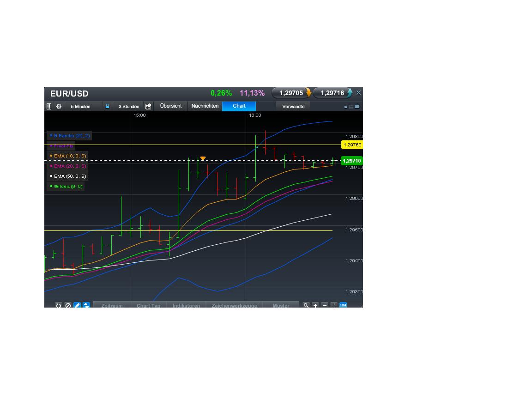Switch to the Übersicht tab
Screen dimensions: 532x399
tap(171, 106)
